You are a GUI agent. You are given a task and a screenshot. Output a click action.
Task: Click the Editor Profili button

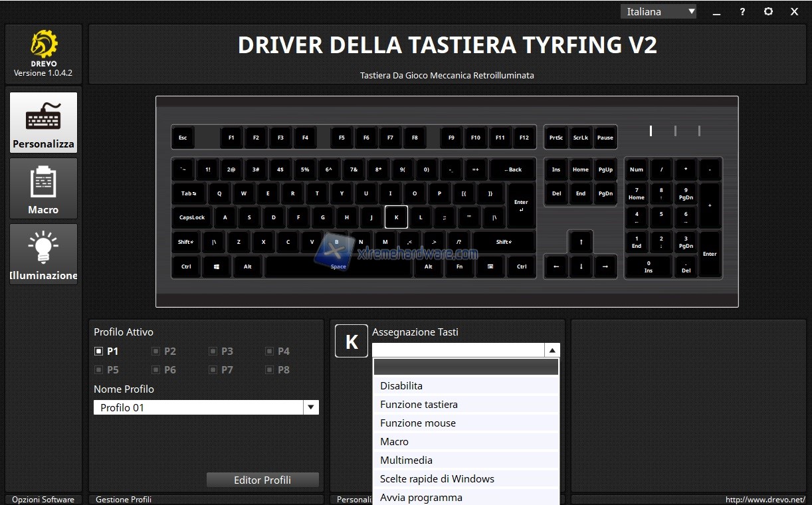tap(262, 480)
